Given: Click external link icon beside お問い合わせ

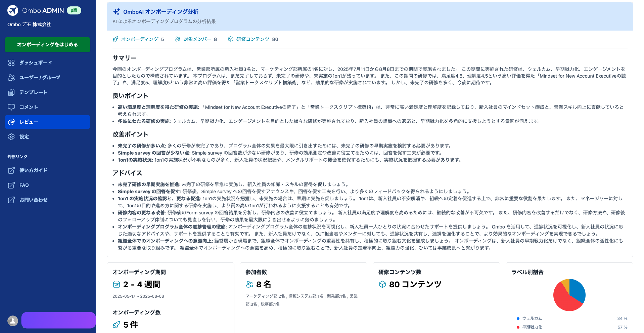Looking at the screenshot, I should [x=11, y=200].
